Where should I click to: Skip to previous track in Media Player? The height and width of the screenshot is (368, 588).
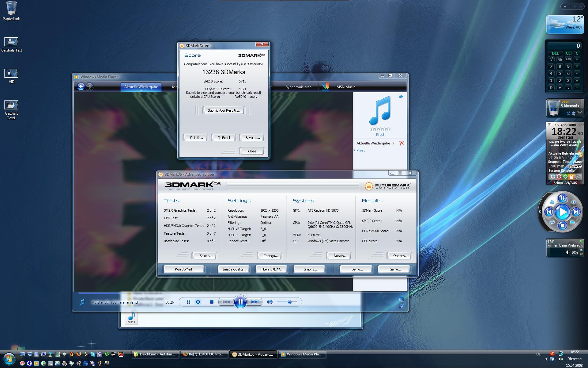pos(226,302)
